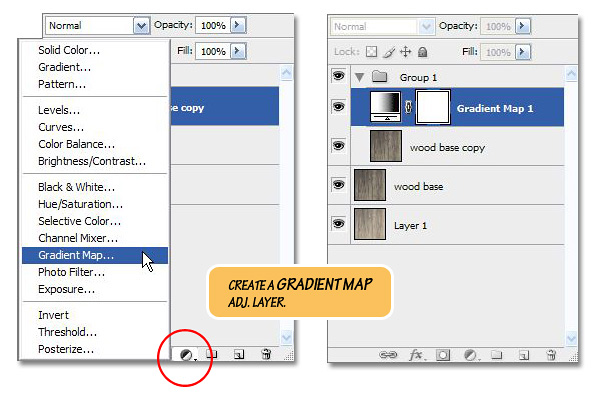Hide the Group 1 layer group
Viewport: 600px width, 402px height.
338,76
